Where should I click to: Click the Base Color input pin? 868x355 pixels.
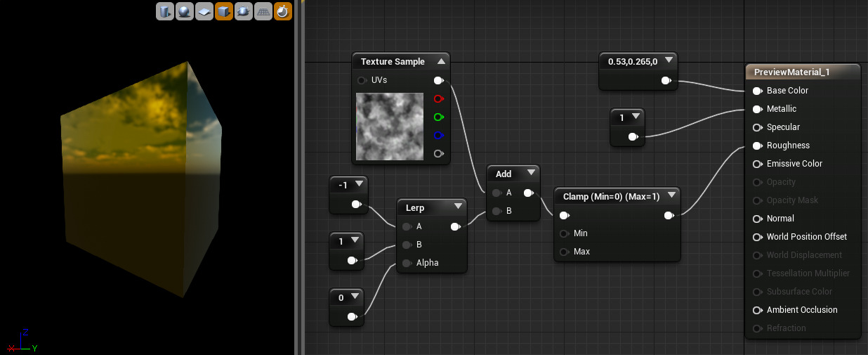[x=758, y=91]
